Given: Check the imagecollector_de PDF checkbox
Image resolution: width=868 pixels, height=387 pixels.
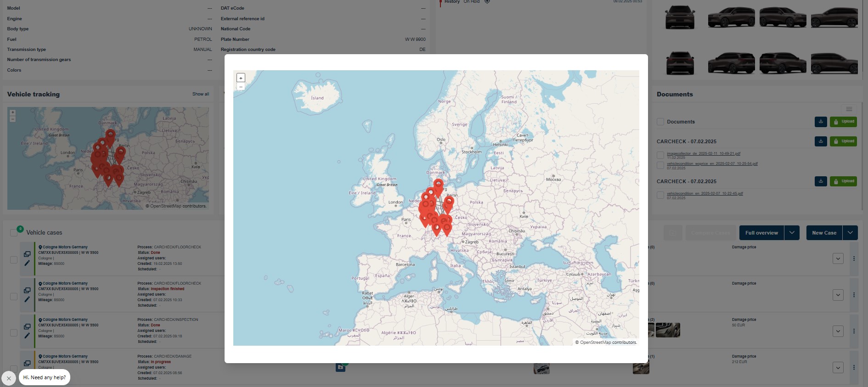Looking at the screenshot, I should pos(660,155).
